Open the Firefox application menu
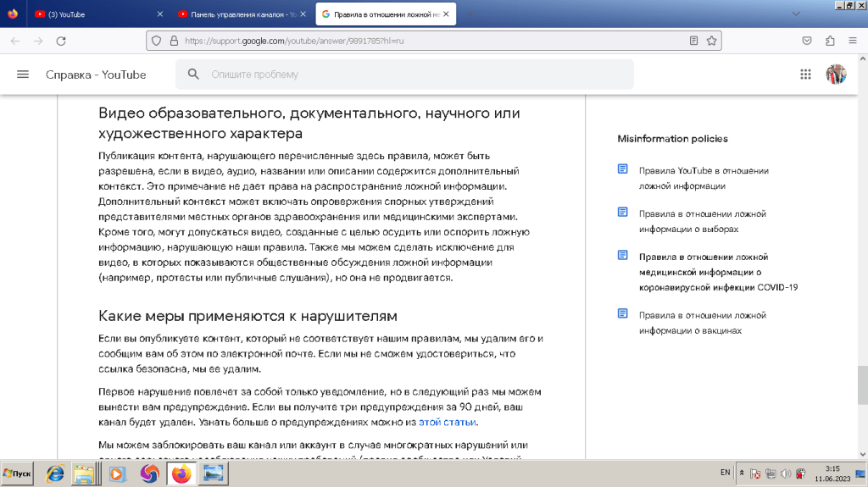 (852, 41)
